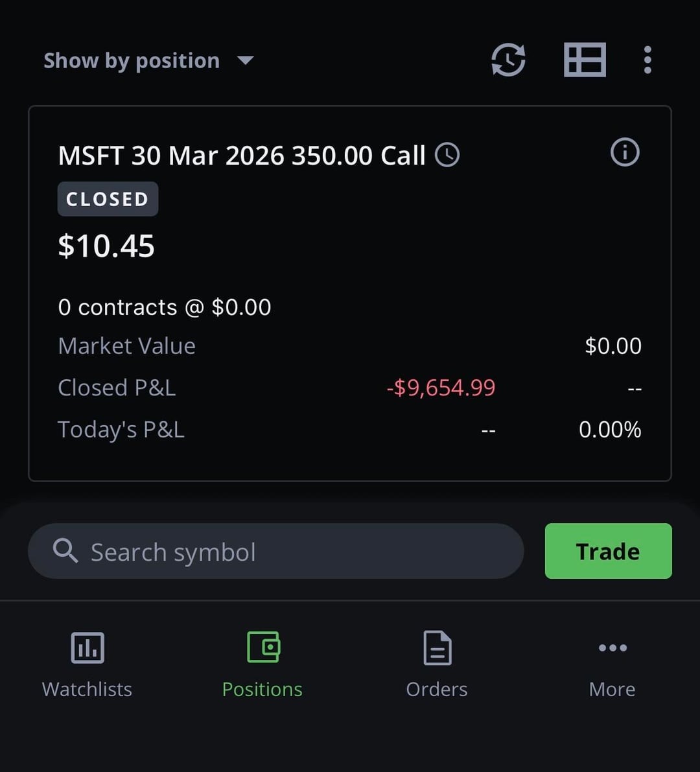Tap the Closed P&L value -$9,654.99
The image size is (700, 772).
(441, 388)
